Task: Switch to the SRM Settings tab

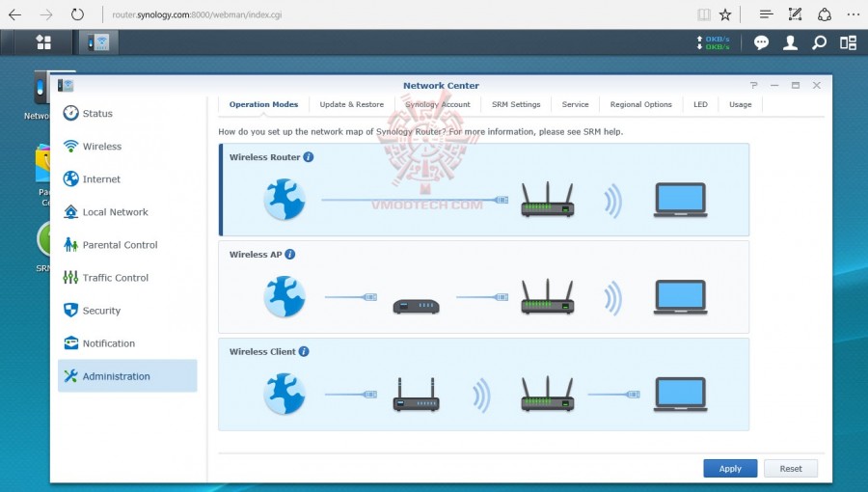Action: (x=516, y=104)
